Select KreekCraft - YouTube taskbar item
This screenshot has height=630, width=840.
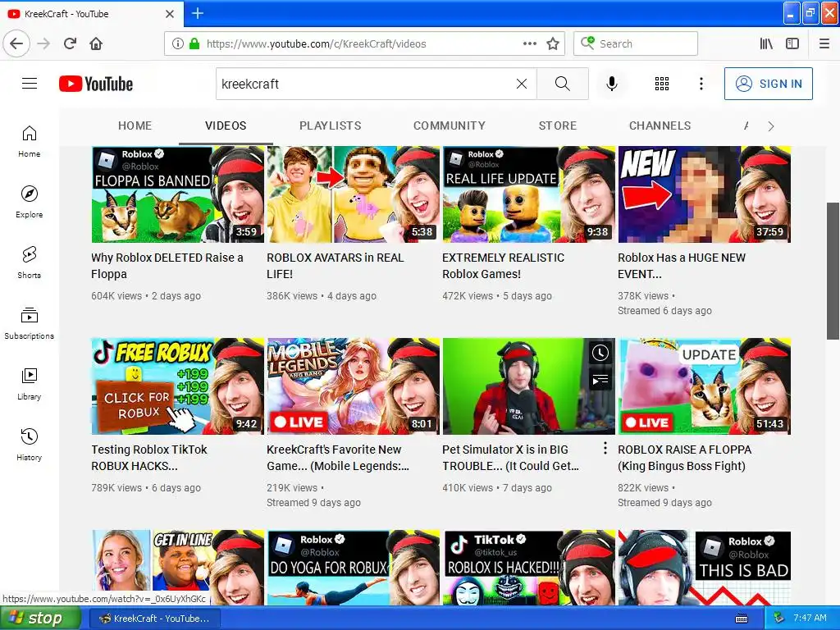tap(154, 619)
